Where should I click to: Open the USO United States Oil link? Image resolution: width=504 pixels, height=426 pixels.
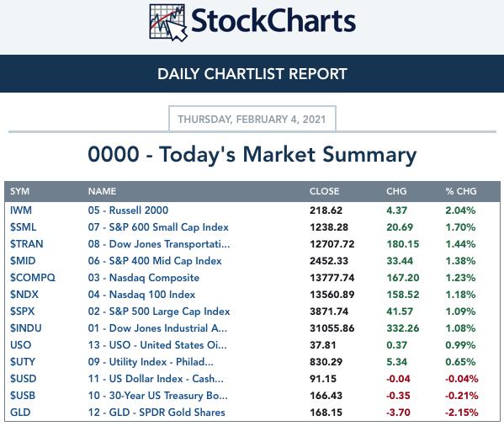(157, 345)
